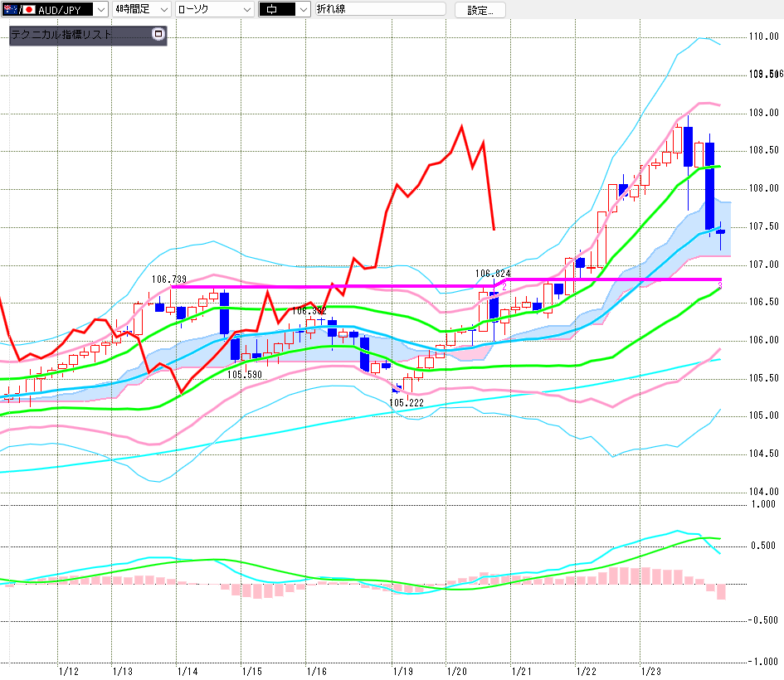Select magenta trendline anchor point 2
The height and width of the screenshot is (680, 784).
(504, 286)
